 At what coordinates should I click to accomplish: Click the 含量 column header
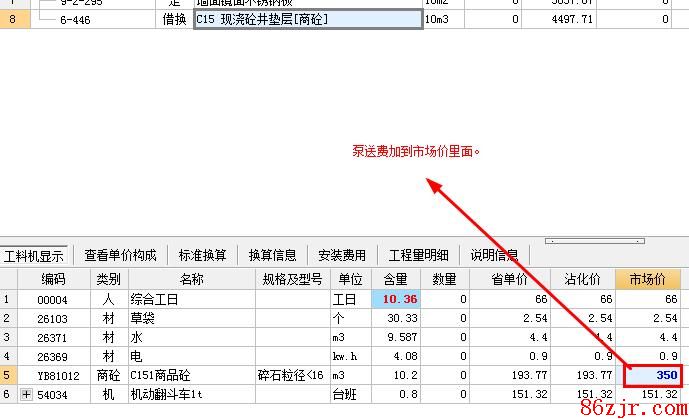click(396, 279)
